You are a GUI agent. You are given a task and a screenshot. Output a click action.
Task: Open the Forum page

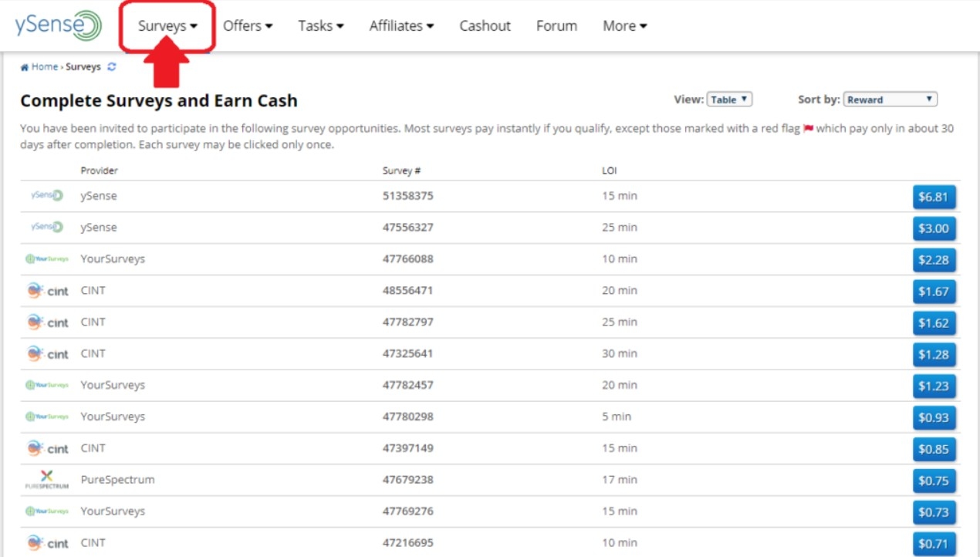(556, 25)
